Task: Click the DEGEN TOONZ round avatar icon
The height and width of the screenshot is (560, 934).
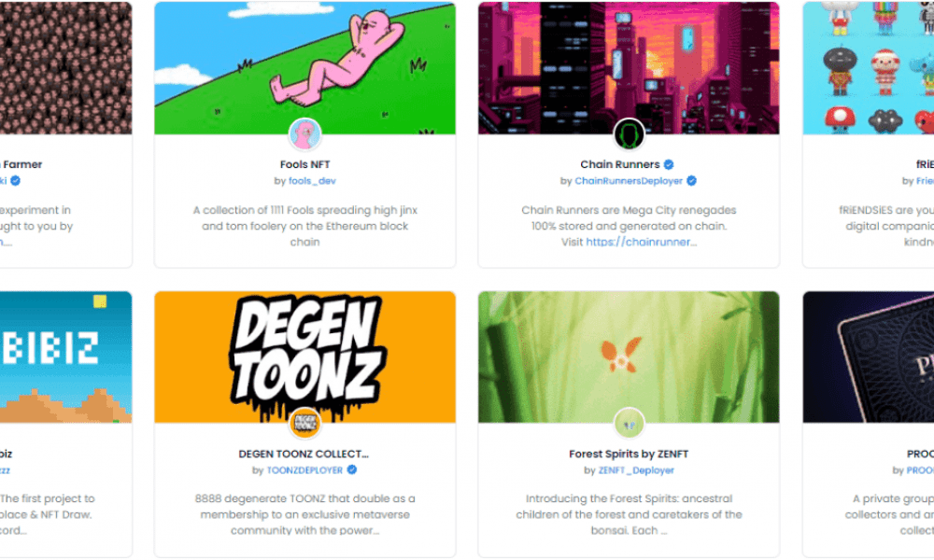Action: coord(305,423)
